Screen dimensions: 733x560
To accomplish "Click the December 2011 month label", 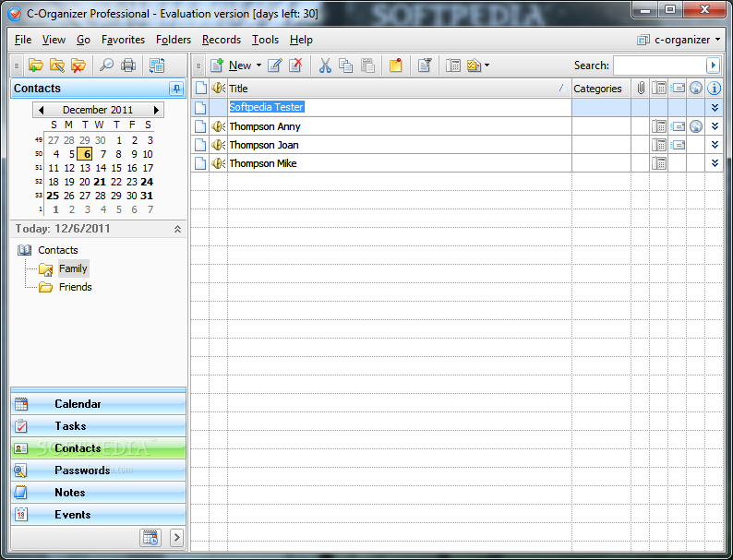I will [x=98, y=110].
